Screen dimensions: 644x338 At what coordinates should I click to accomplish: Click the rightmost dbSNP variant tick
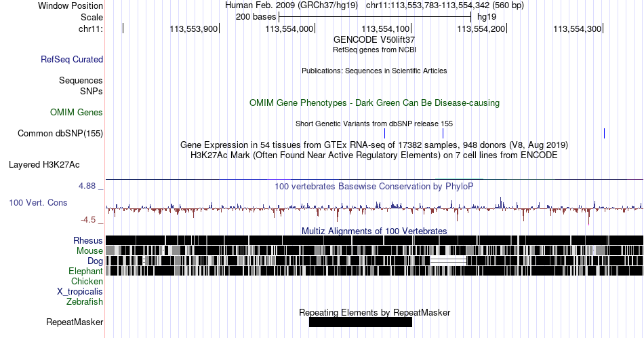pyautogui.click(x=604, y=133)
